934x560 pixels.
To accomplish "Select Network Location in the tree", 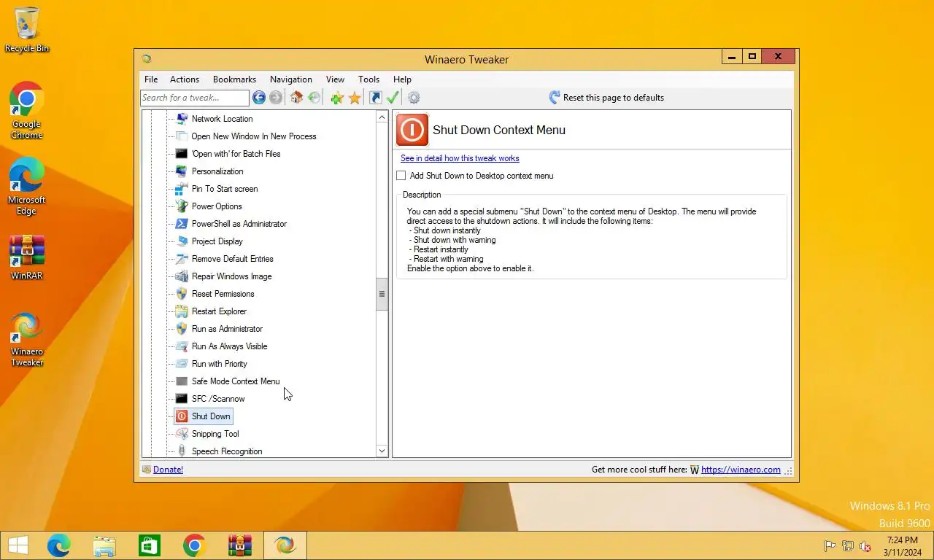I will (x=222, y=119).
